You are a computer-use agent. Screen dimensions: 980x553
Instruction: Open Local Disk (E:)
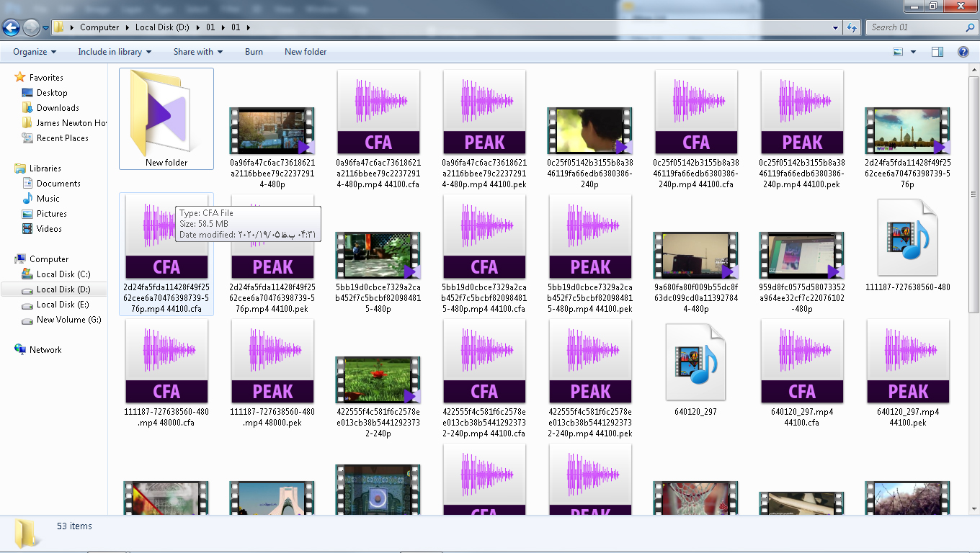click(63, 305)
